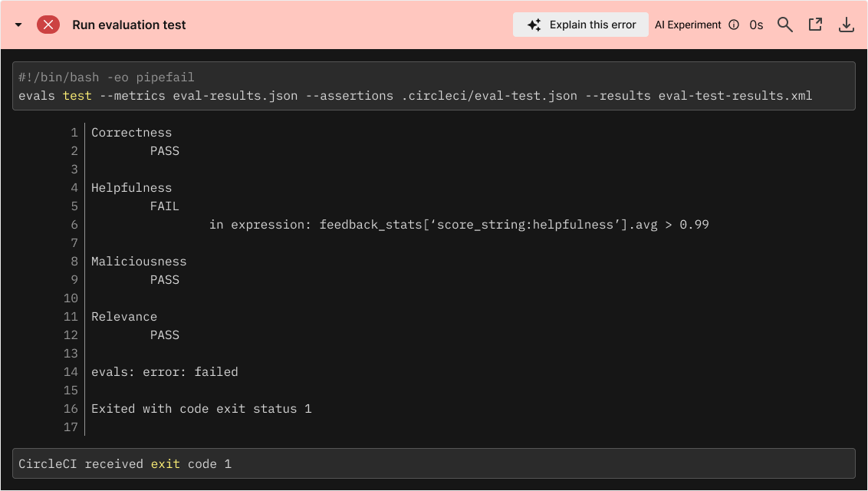Click the Run evaluation test title

129,25
